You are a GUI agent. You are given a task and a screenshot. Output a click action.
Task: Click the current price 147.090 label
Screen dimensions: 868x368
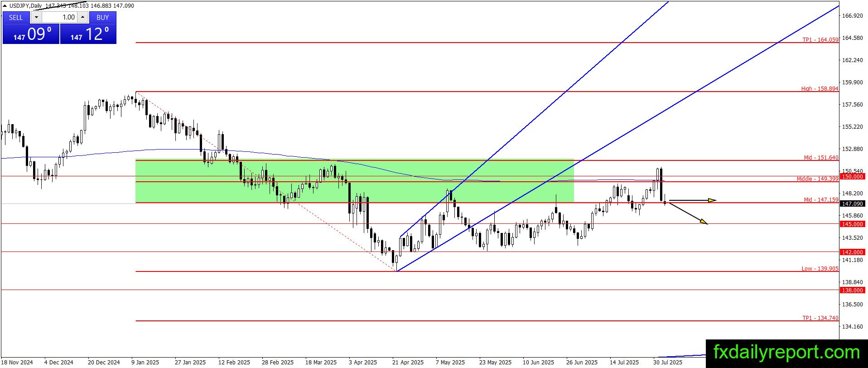click(852, 204)
